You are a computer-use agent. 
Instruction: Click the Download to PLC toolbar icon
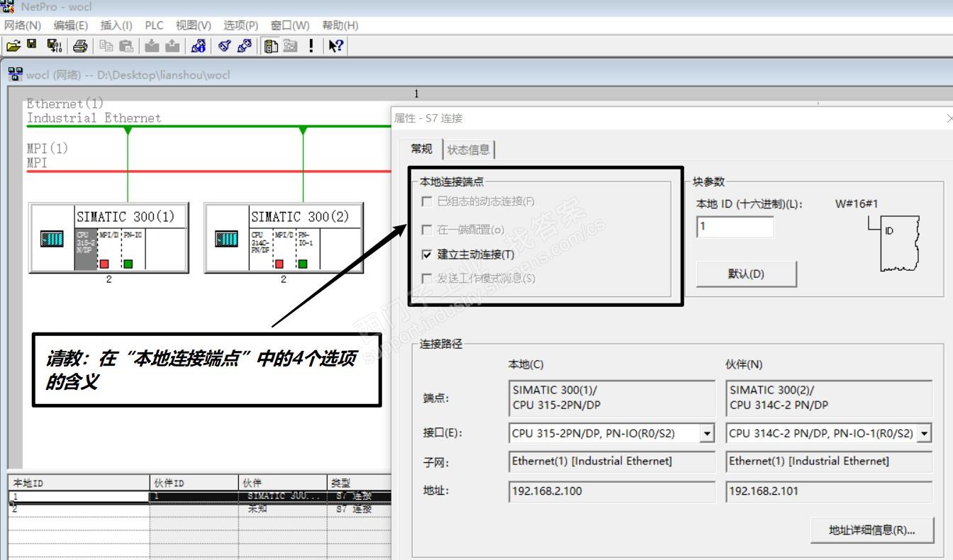point(152,46)
